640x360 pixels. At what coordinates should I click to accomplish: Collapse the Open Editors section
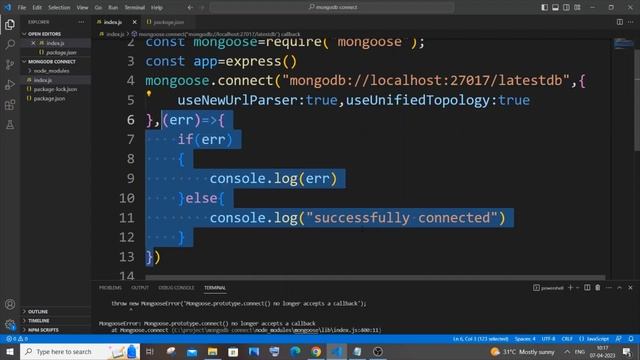(56, 34)
